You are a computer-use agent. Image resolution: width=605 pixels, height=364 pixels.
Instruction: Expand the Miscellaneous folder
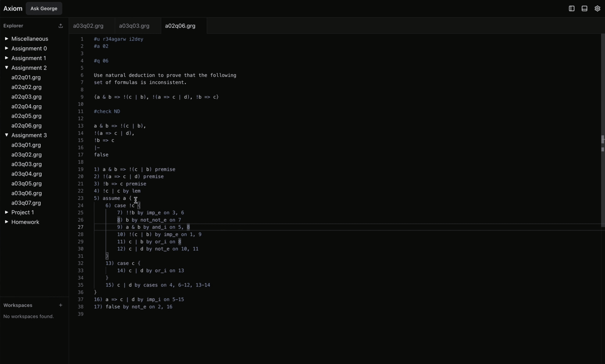[30, 39]
